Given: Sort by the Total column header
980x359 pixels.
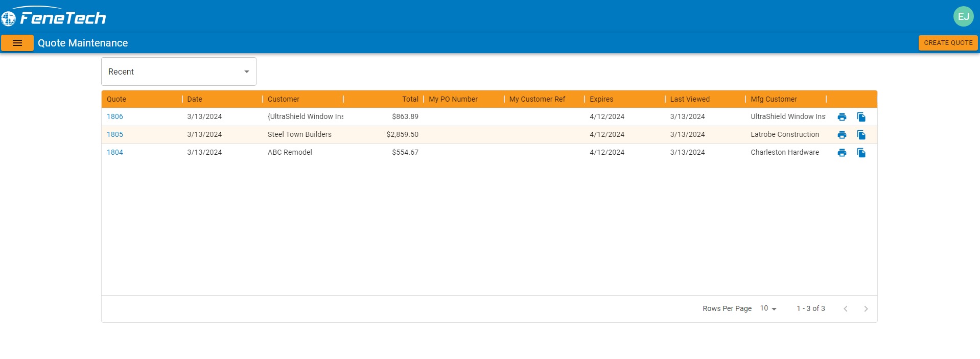Looking at the screenshot, I should [410, 99].
